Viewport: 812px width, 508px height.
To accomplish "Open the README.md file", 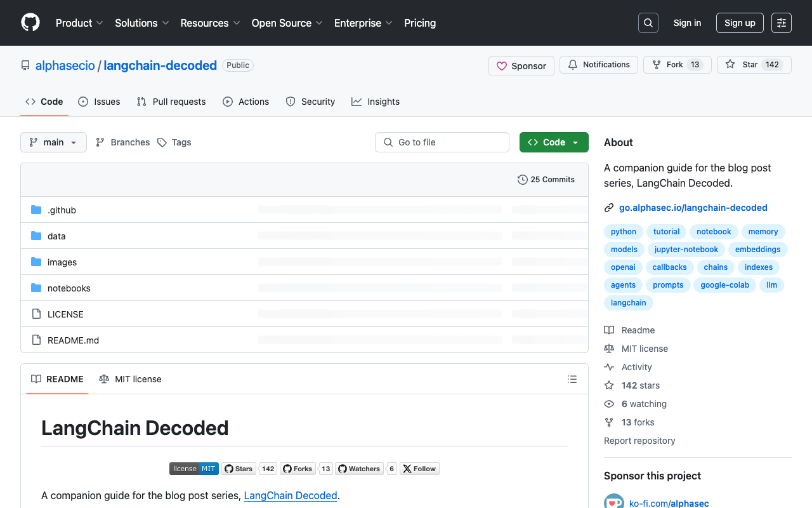I will [x=73, y=340].
